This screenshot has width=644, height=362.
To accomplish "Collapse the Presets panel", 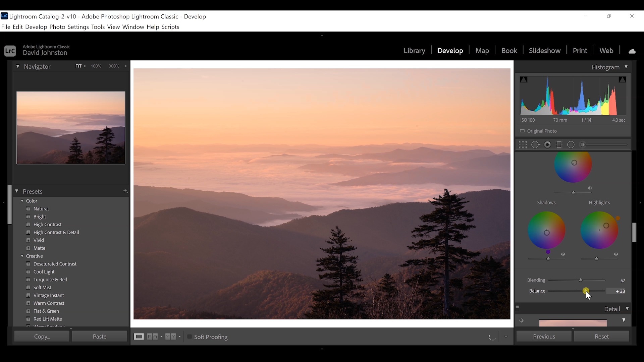I will (x=17, y=191).
